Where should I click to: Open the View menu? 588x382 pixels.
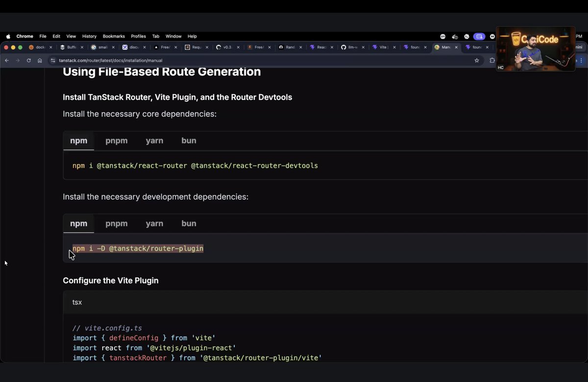[x=71, y=36]
